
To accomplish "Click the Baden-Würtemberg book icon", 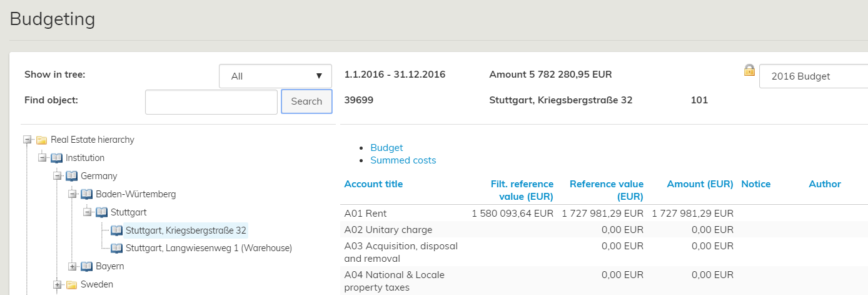I will (x=87, y=194).
